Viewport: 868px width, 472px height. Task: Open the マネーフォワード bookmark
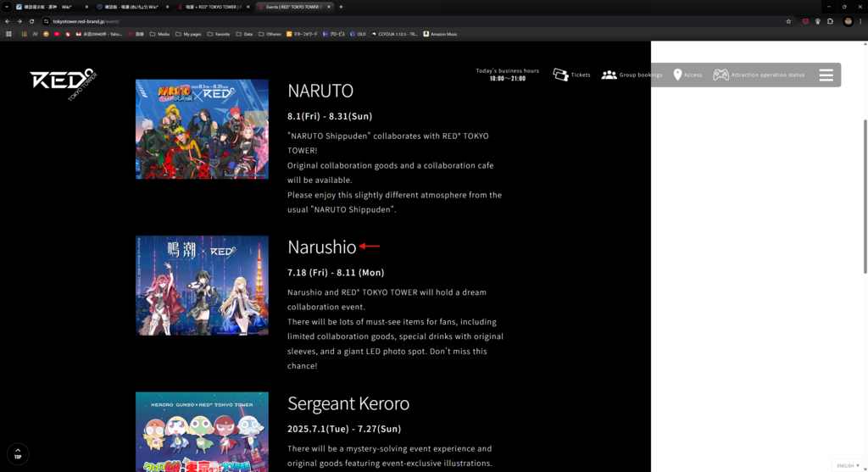[x=302, y=34]
